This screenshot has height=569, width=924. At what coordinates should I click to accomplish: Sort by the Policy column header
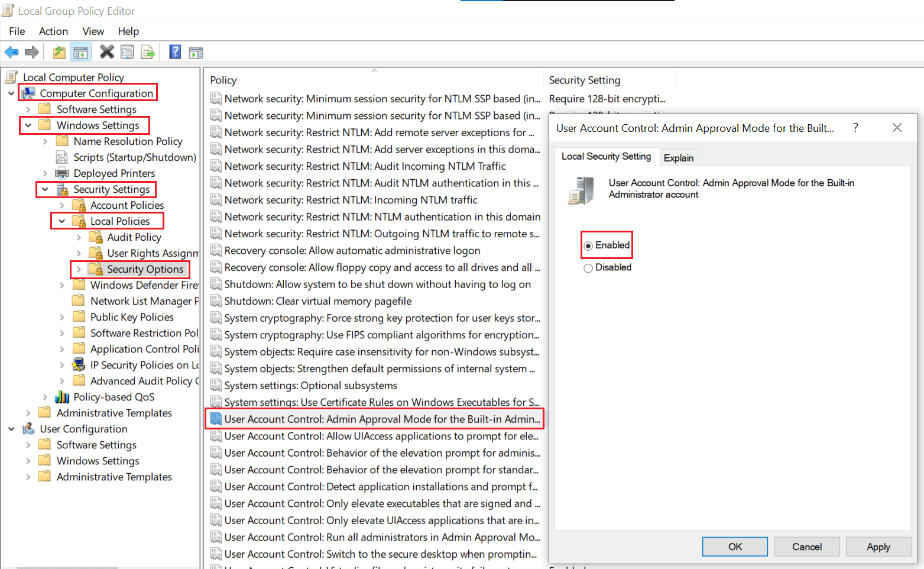pyautogui.click(x=374, y=80)
